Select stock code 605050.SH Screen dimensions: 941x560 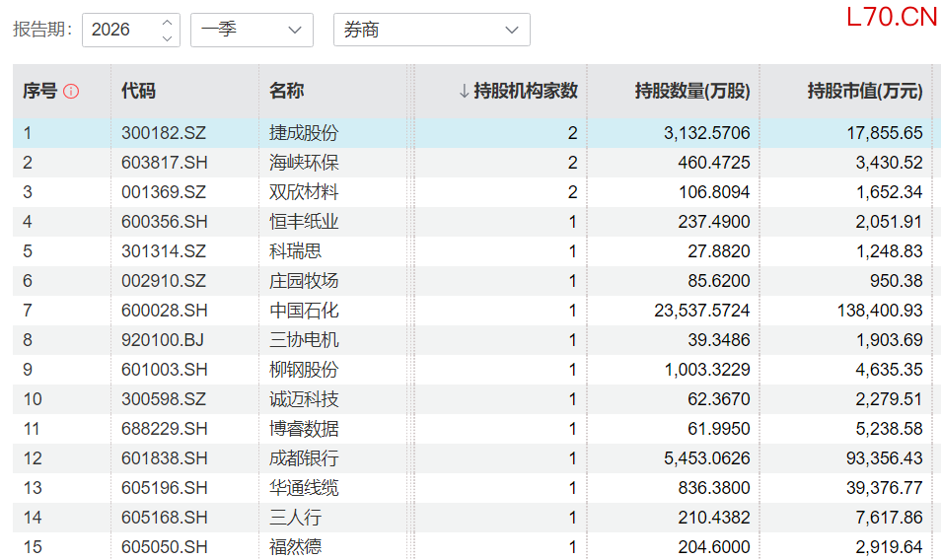coord(165,547)
